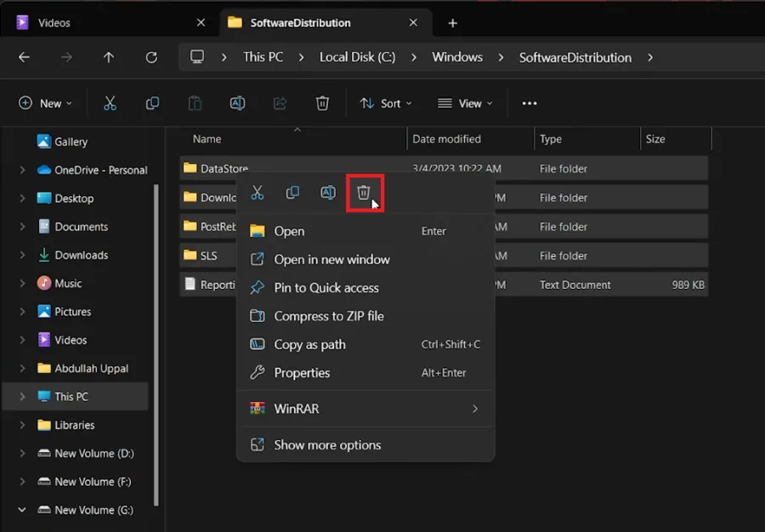Click the Cut icon in the context menu
Viewport: 765px width, 532px height.
click(x=257, y=193)
